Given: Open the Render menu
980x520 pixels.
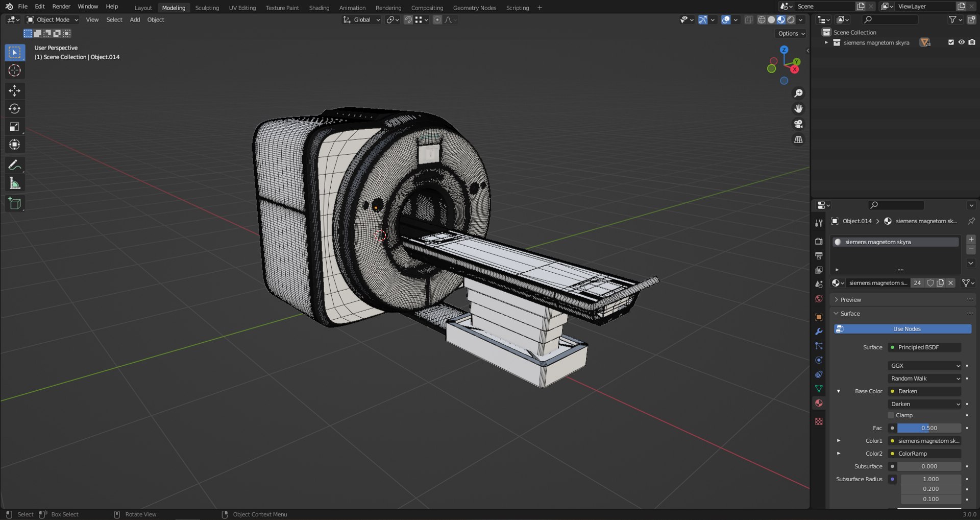Looking at the screenshot, I should (x=61, y=7).
